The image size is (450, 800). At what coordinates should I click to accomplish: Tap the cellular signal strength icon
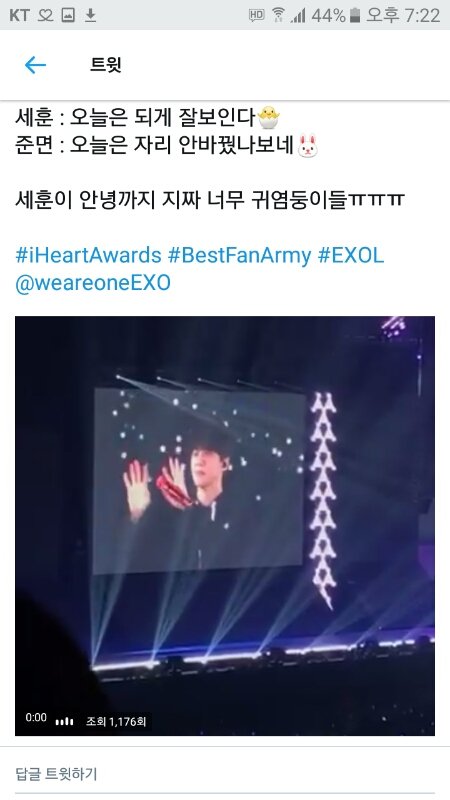298,16
